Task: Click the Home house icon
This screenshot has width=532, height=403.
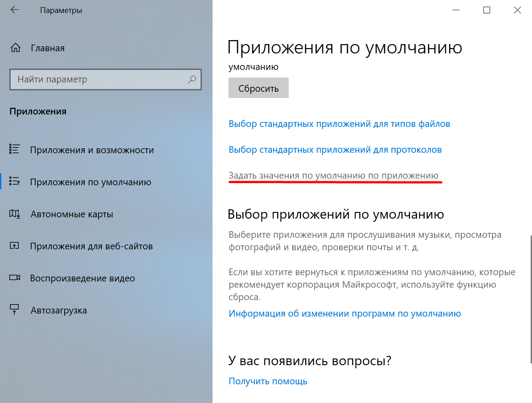Action: (15, 48)
